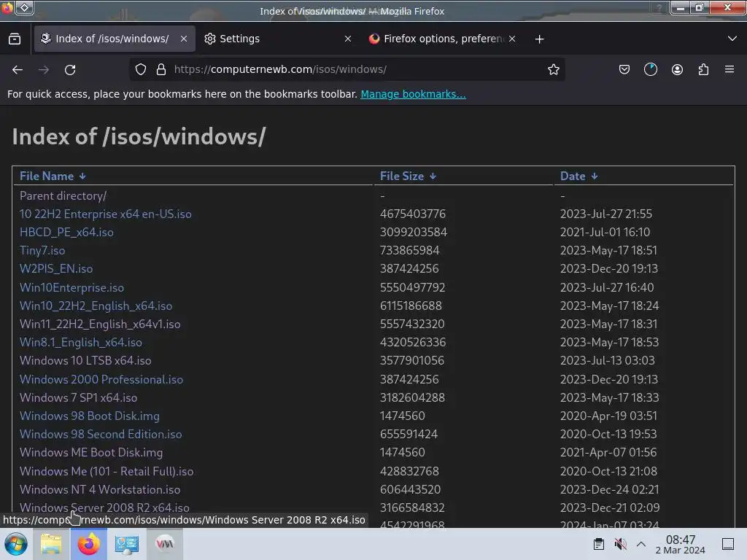Toggle the pin window diamond icon

pyautogui.click(x=24, y=7)
